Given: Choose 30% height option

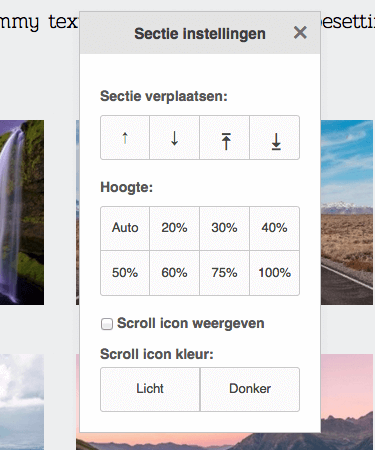Looking at the screenshot, I should click(225, 228).
